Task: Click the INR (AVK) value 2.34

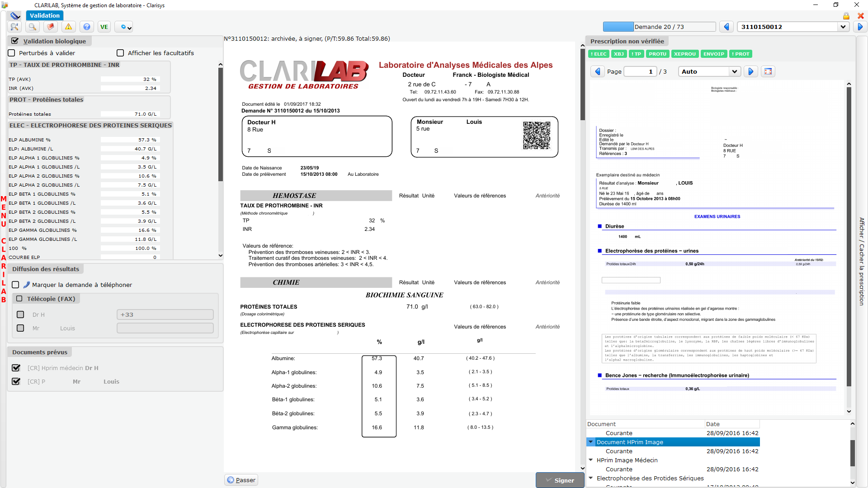Action: tap(129, 88)
